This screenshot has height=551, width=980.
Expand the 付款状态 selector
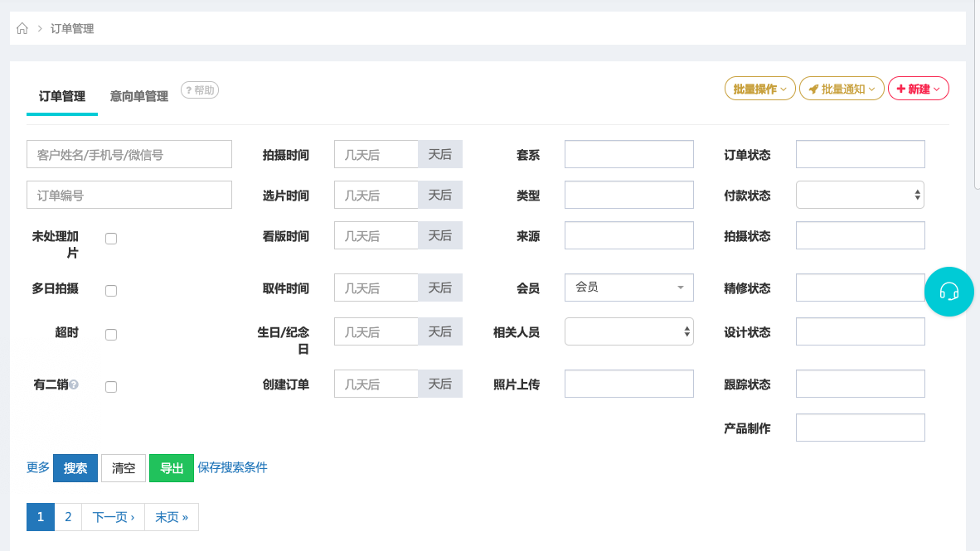coord(860,195)
